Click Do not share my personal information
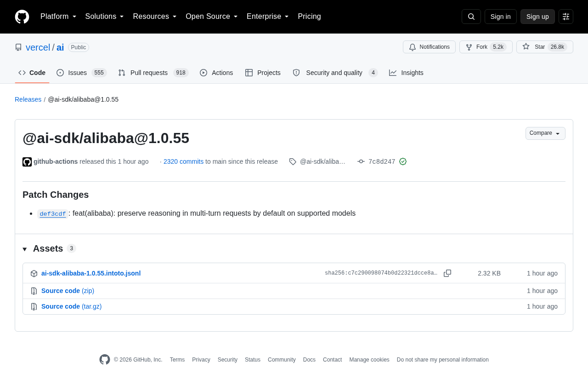588x368 pixels. 443,360
